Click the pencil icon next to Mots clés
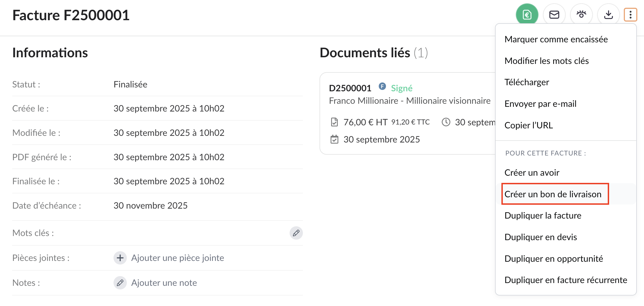The image size is (644, 306). click(296, 233)
